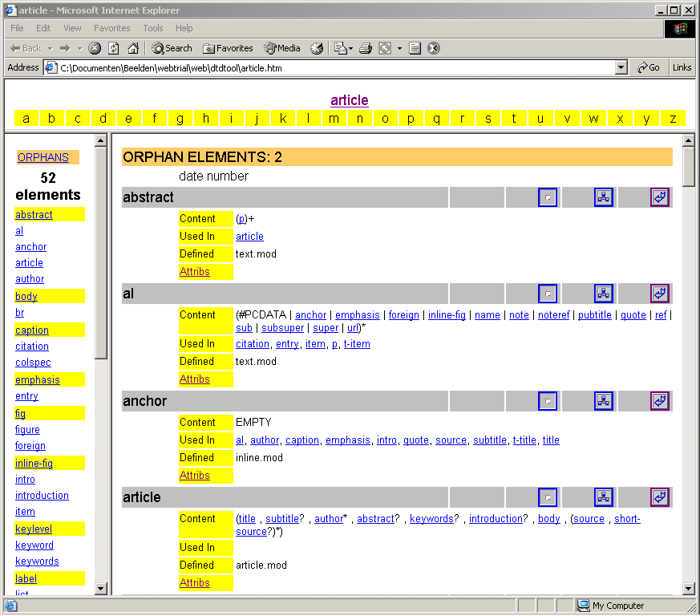This screenshot has width=700, height=616.
Task: Click the tree diagram icon for abstract
Action: [x=604, y=197]
